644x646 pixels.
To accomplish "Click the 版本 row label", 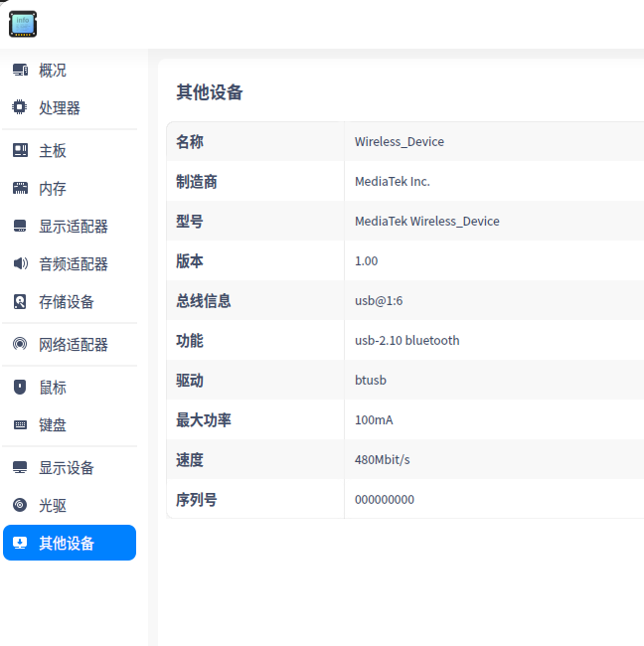I will [x=190, y=261].
